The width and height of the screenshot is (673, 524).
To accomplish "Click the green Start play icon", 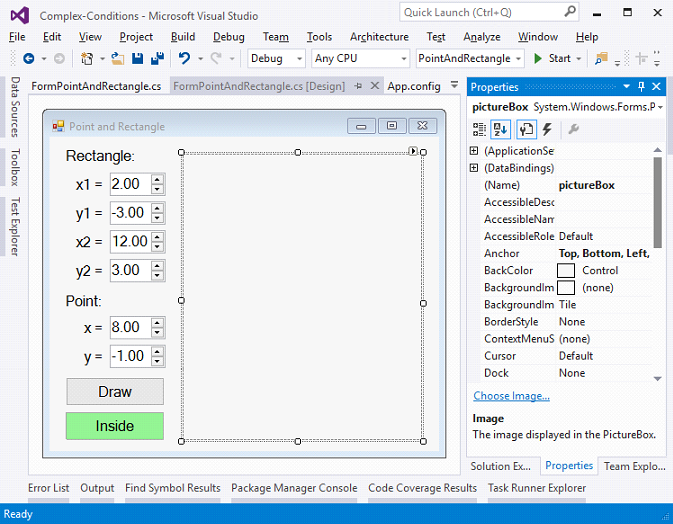I will 537,58.
